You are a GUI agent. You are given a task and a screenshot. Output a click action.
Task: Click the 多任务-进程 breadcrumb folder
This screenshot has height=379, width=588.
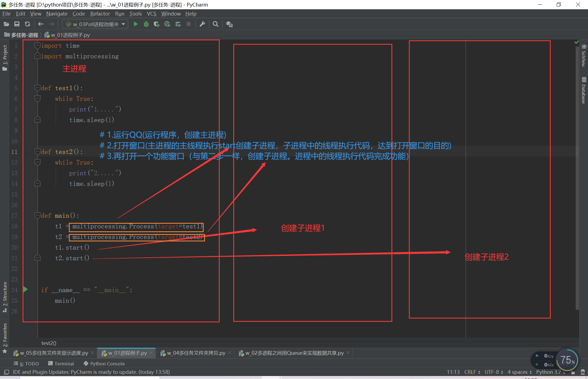coord(21,35)
